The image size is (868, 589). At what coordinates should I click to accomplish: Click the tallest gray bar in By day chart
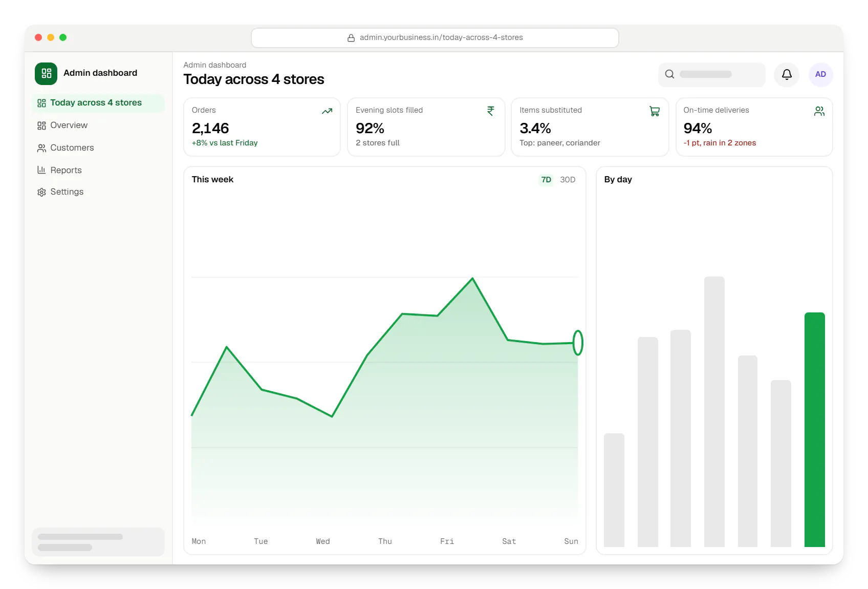(714, 412)
